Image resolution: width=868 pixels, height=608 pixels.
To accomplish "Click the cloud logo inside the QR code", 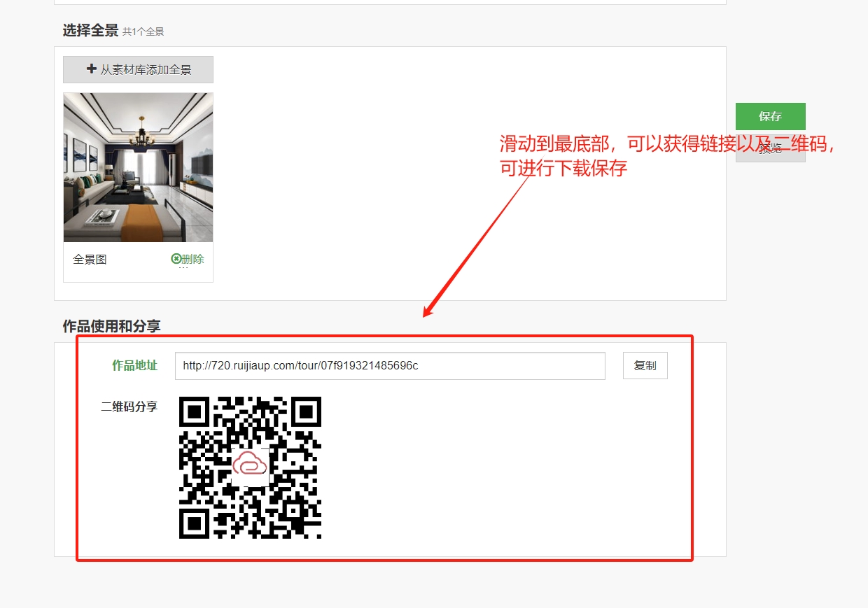I will [x=250, y=465].
